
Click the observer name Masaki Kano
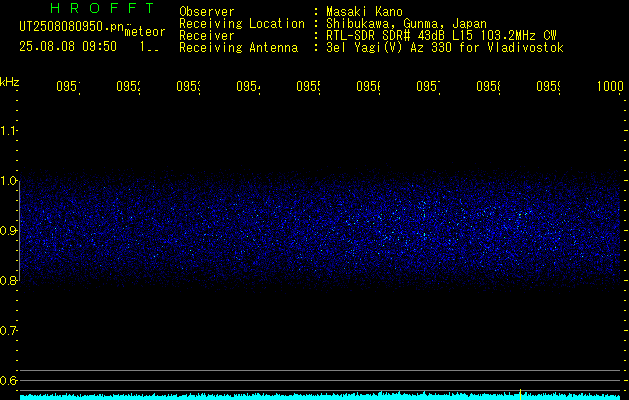click(364, 12)
